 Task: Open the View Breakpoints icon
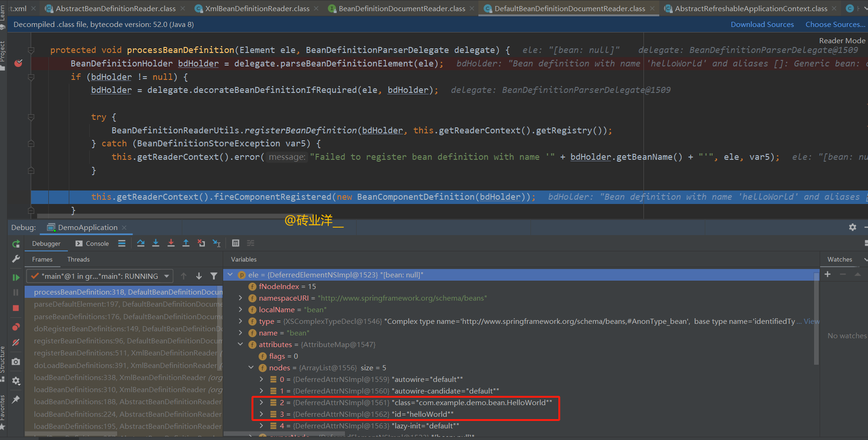[16, 327]
